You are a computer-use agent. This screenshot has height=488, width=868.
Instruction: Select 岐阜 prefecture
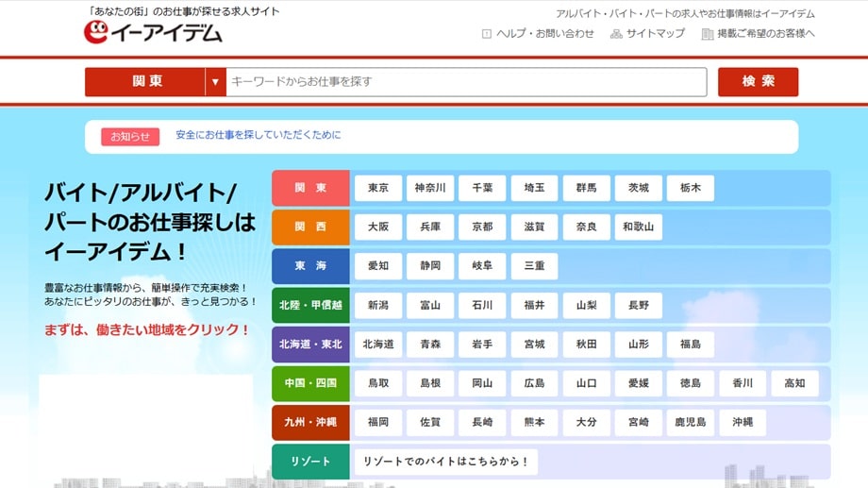[x=482, y=266]
